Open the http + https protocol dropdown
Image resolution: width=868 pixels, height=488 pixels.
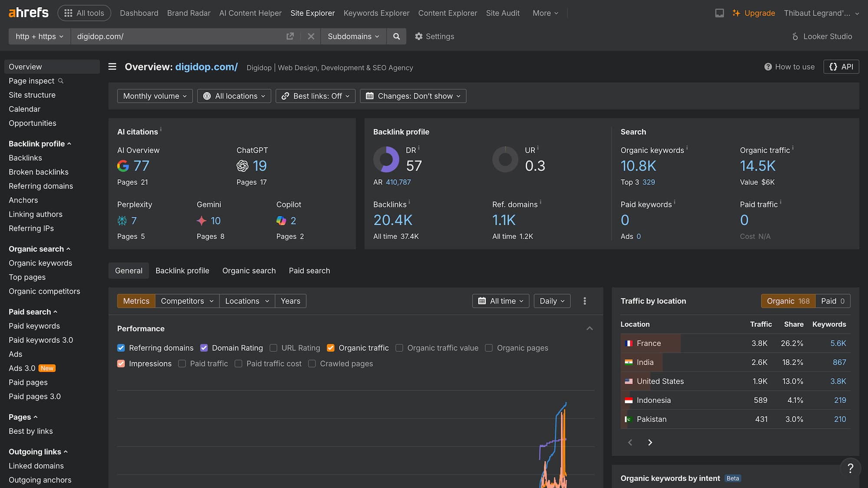pyautogui.click(x=39, y=36)
